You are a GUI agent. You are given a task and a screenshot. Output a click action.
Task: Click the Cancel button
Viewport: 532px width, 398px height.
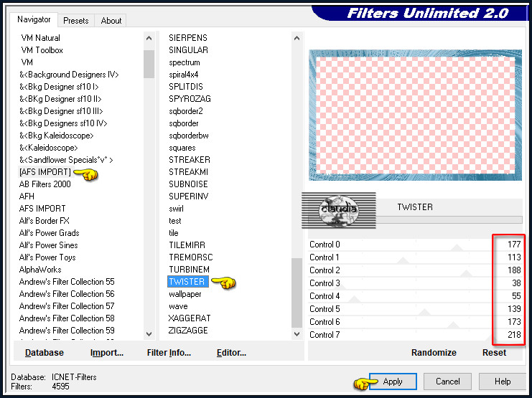click(x=447, y=382)
